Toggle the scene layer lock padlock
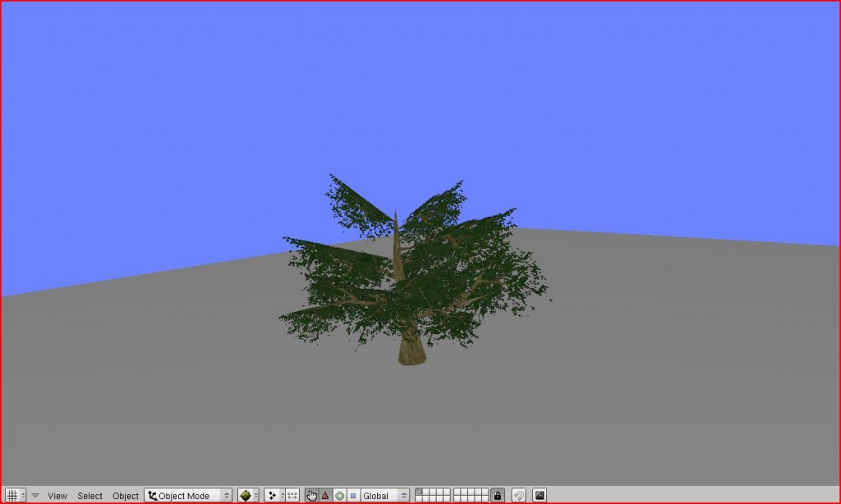Screen dimensions: 841x504 click(496, 495)
